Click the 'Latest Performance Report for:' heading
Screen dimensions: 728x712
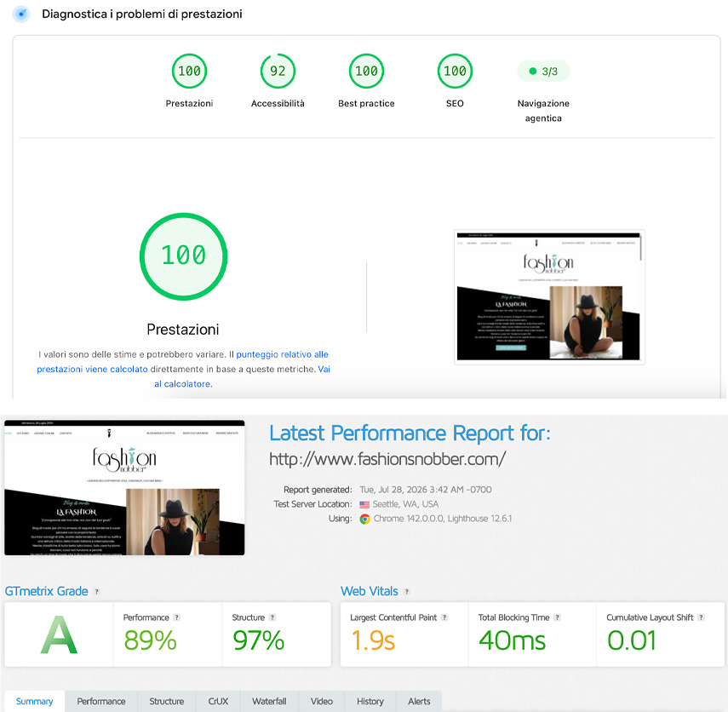(410, 434)
